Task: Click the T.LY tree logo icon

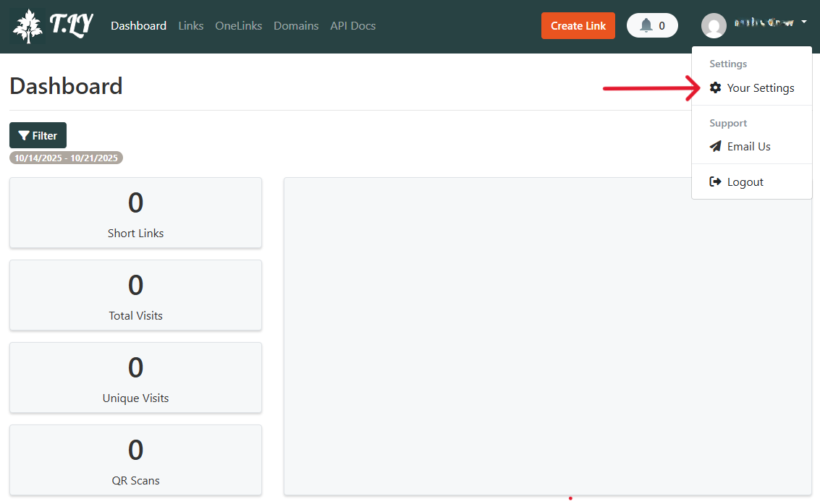Action: point(26,25)
